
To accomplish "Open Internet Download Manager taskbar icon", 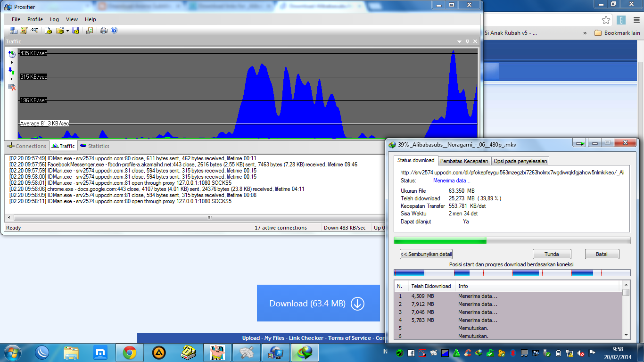I will click(305, 352).
